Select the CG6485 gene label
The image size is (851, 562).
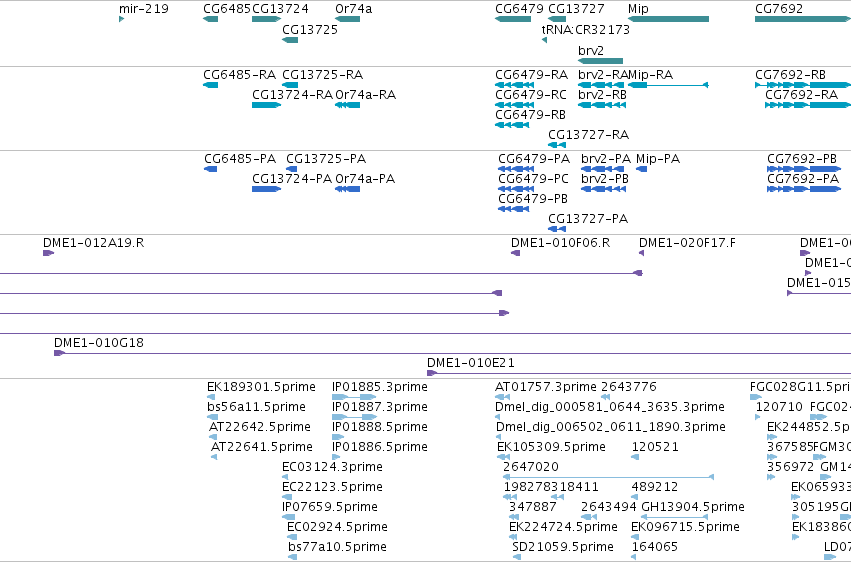coord(227,9)
